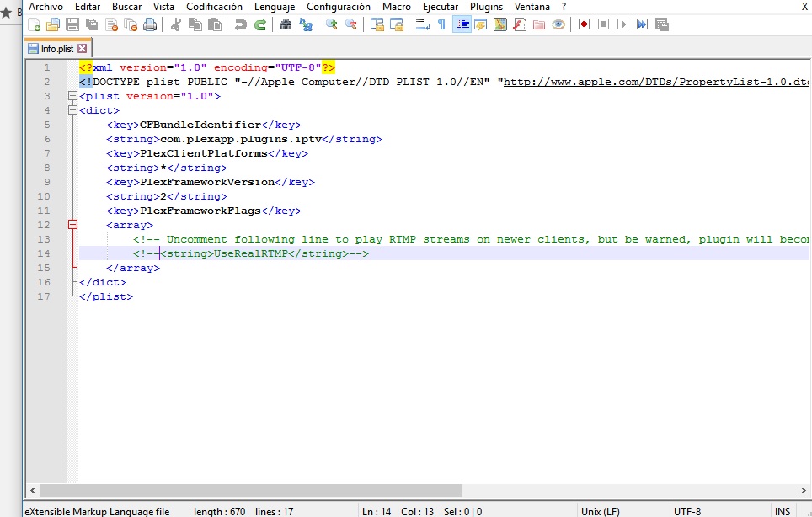Click the Find and Replace icon

click(306, 24)
